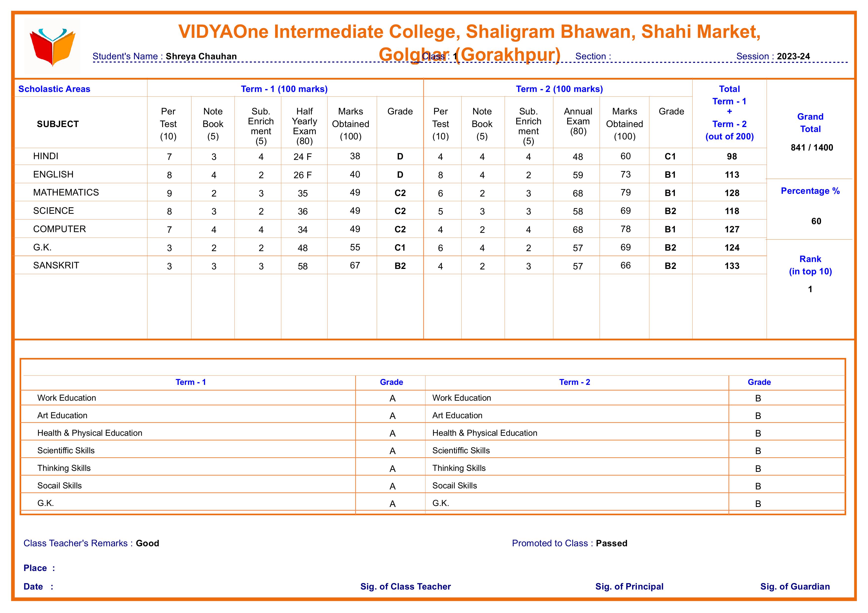868x613 pixels.
Task: Click Computer total 127
Action: pos(732,229)
